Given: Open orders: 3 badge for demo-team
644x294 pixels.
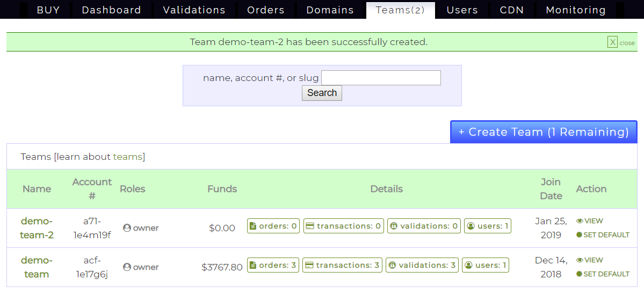Looking at the screenshot, I should coord(273,266).
